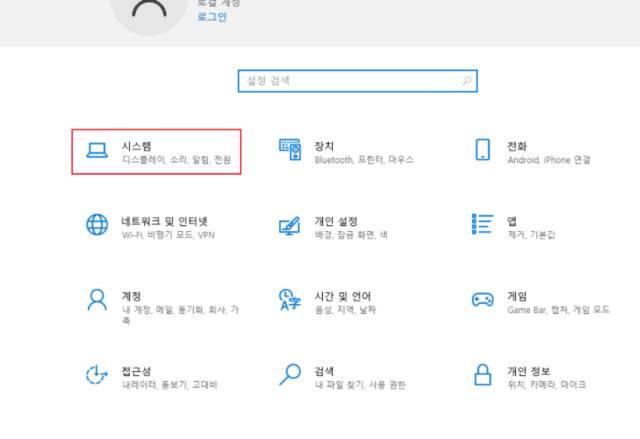
Task: Click the 접근성 dotted clock icon
Action: (97, 375)
